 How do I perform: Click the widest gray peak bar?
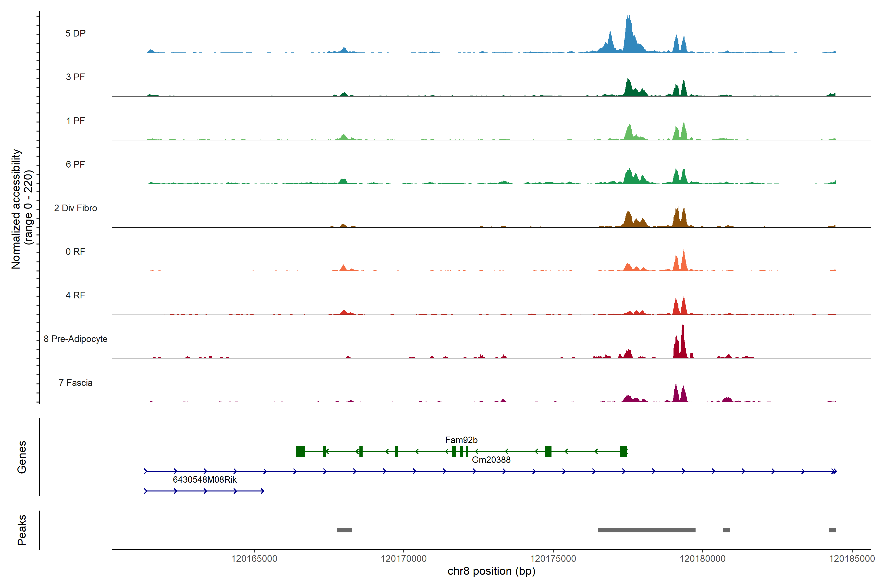click(x=647, y=530)
